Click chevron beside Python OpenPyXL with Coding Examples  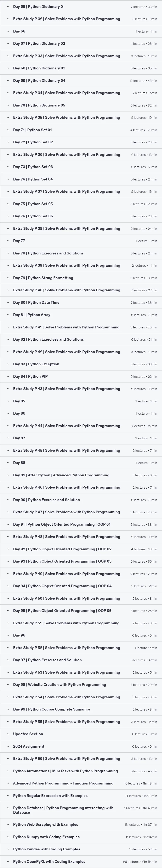[8, 862]
